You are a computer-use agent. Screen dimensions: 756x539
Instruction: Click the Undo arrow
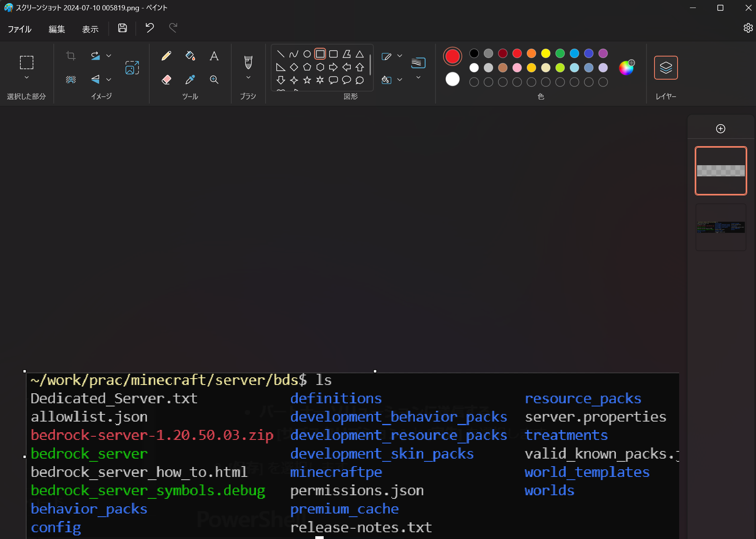tap(150, 28)
